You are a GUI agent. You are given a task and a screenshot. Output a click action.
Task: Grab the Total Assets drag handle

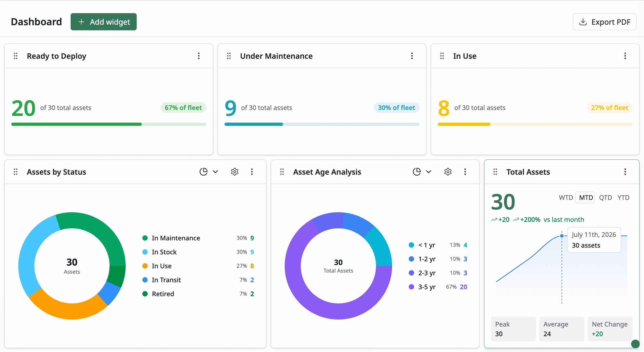[495, 172]
